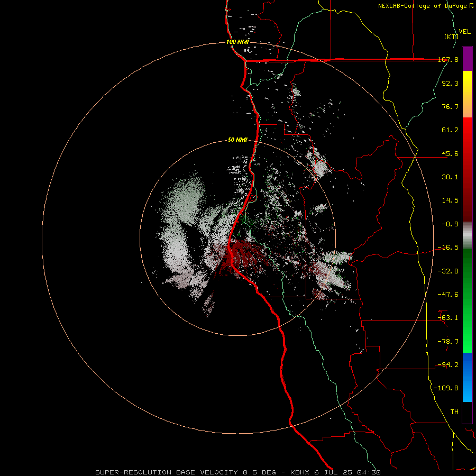Click the 45.6 scale value
Viewport: 476px width, 476px height.
(450, 153)
